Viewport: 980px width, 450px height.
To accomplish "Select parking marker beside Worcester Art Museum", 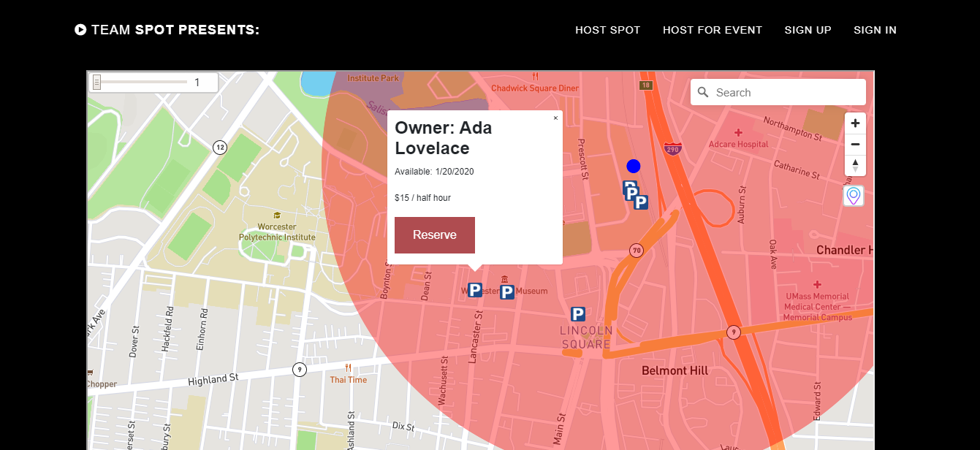I will [x=507, y=292].
